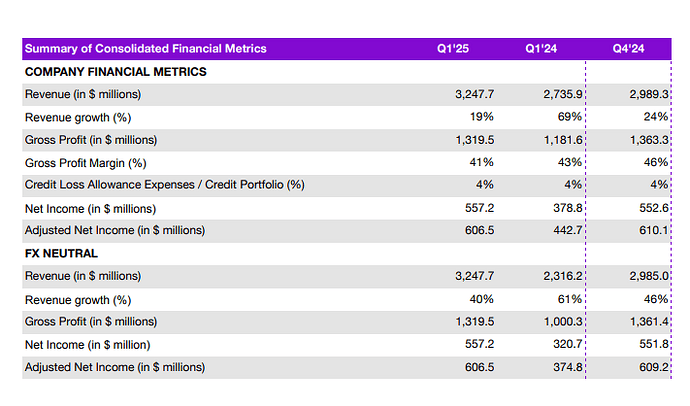Viewport: 690px width, 406px height.
Task: Click the 43% gross profit margin value
Action: tap(571, 162)
